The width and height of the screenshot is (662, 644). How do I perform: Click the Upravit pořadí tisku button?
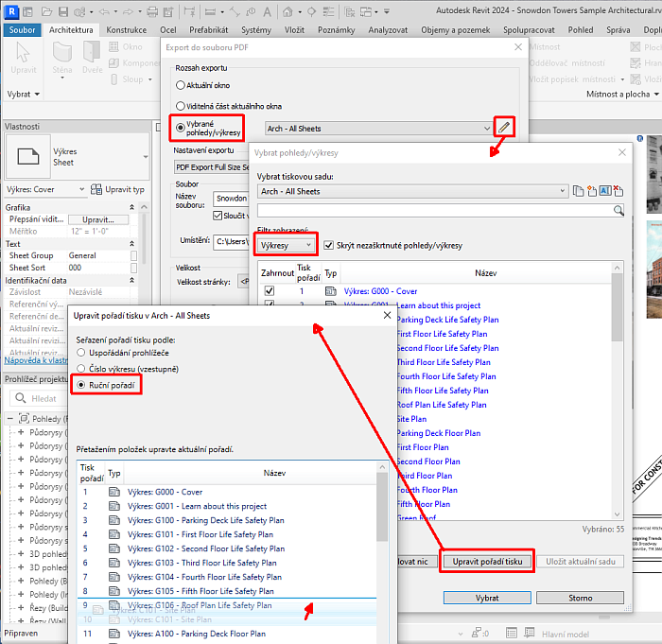[x=487, y=562]
